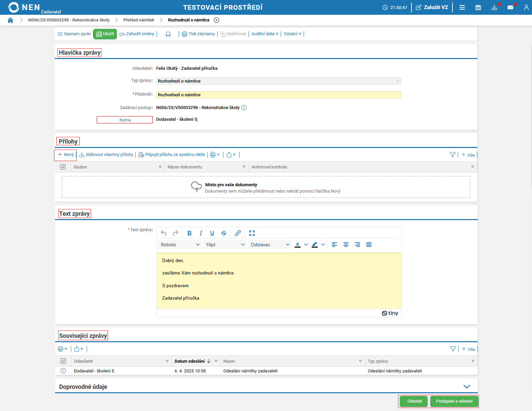Open the Auditní data menu
This screenshot has height=411, width=532.
pos(265,34)
